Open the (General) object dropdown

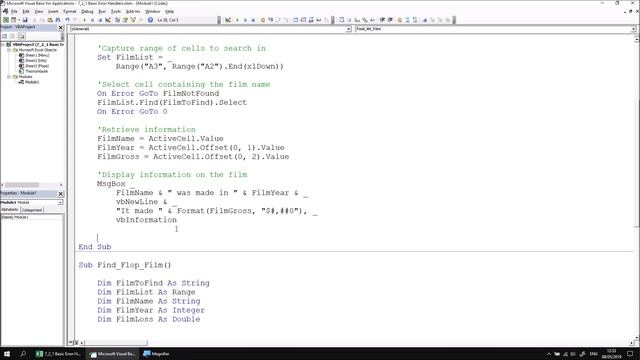point(348,29)
